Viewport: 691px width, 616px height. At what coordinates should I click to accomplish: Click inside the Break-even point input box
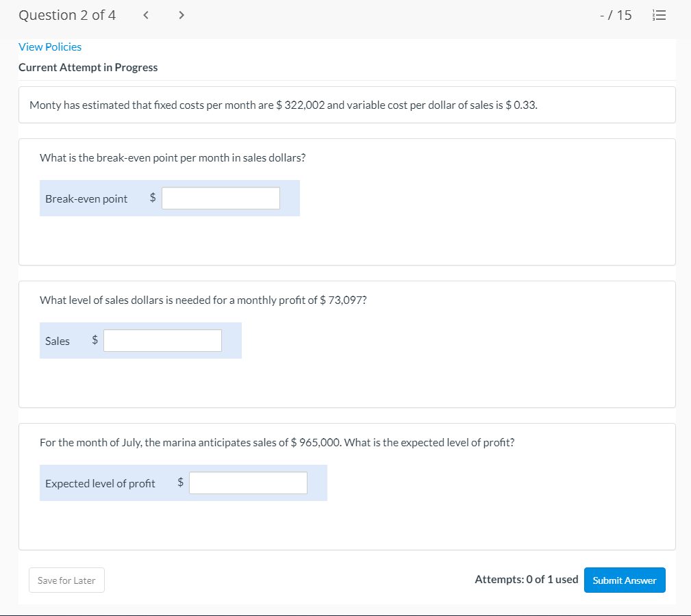(x=221, y=197)
